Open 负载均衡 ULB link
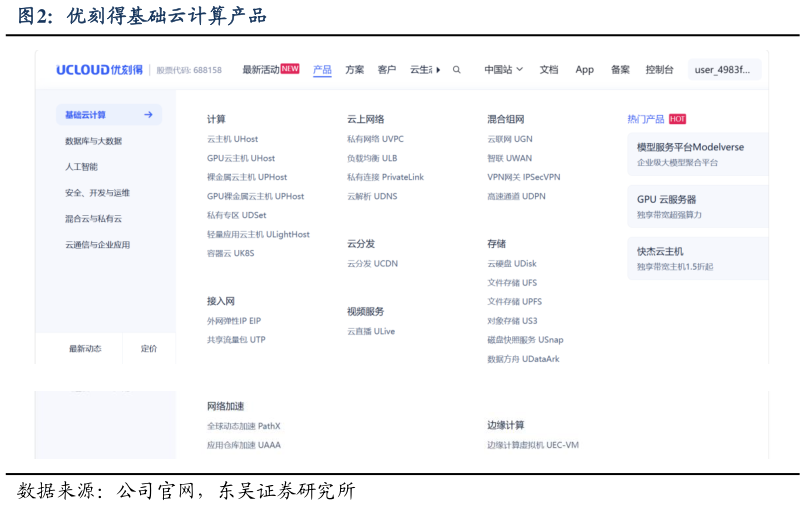The width and height of the screenshot is (805, 506). pyautogui.click(x=372, y=158)
